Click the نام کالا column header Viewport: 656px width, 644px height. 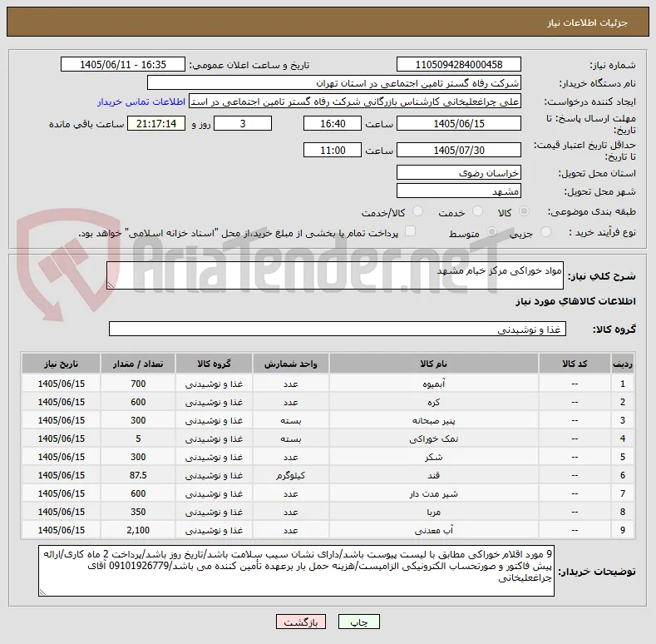(x=433, y=364)
